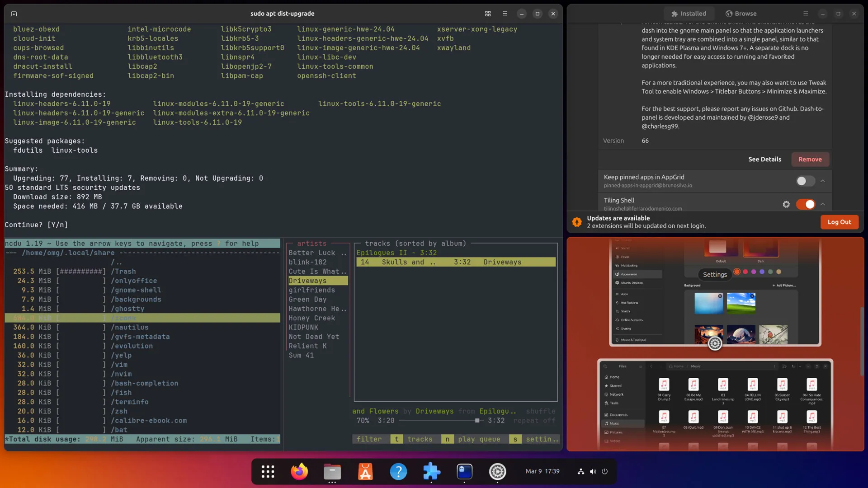Collapse Keep pinned apps in AppGrid chevron
Viewport: 868px width, 488px height.
(823, 181)
